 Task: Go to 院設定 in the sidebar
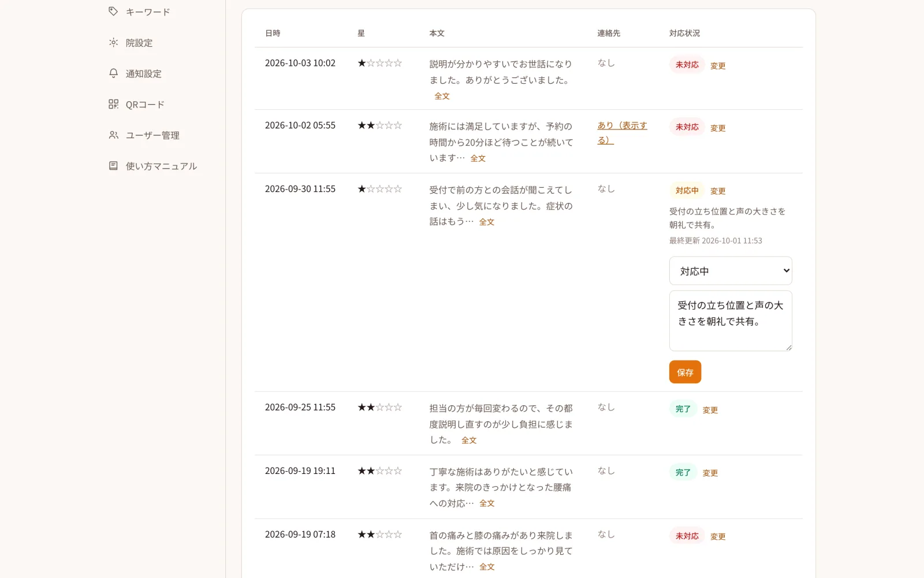(x=139, y=43)
